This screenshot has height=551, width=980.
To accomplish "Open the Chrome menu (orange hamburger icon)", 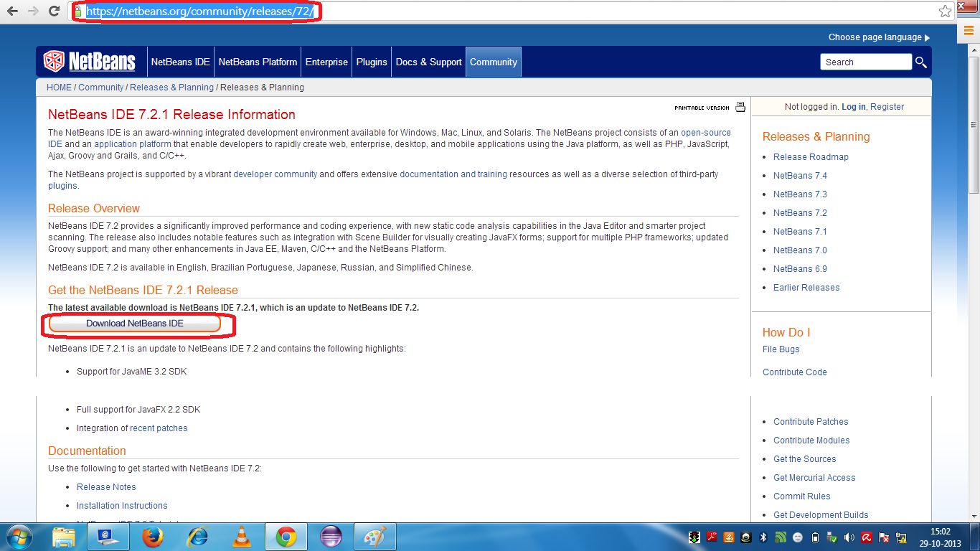I will (969, 30).
